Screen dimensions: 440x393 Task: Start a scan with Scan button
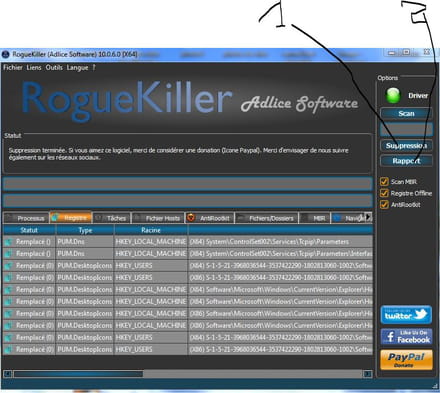click(406, 114)
